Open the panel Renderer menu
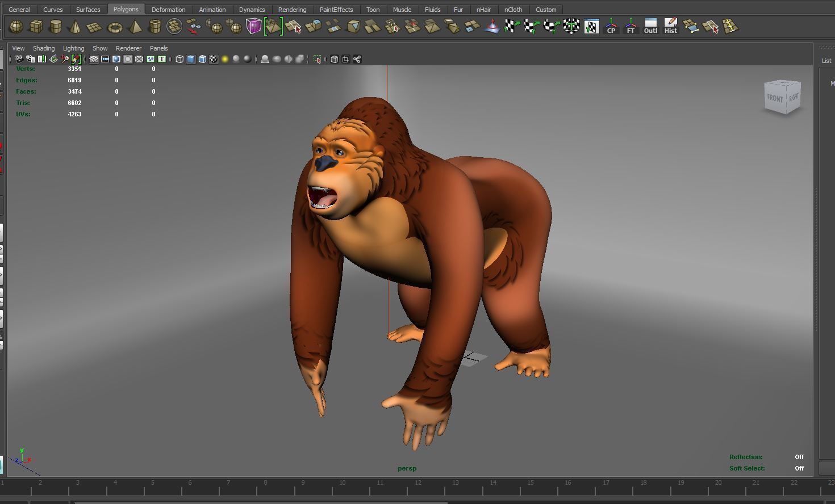The image size is (835, 504). [x=128, y=48]
